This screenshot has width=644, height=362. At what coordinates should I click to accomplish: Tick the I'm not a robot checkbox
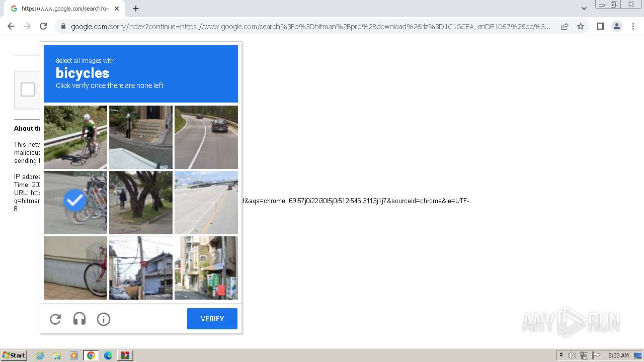28,89
